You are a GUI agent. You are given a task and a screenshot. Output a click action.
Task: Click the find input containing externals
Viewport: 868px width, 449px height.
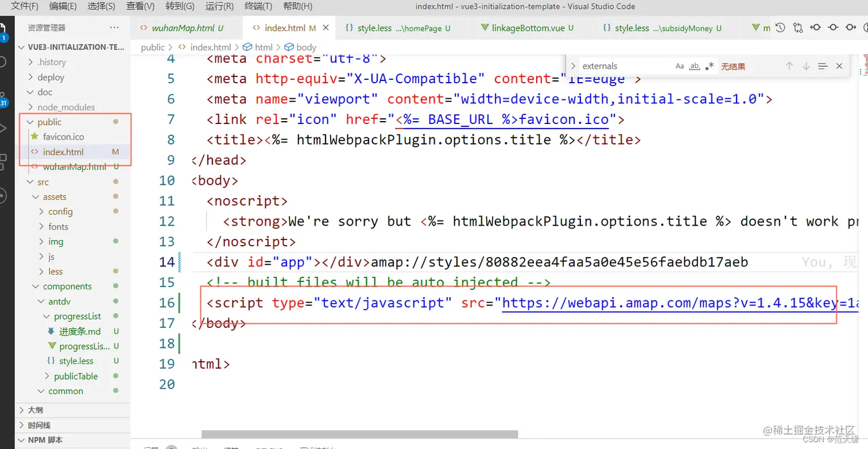click(x=626, y=66)
